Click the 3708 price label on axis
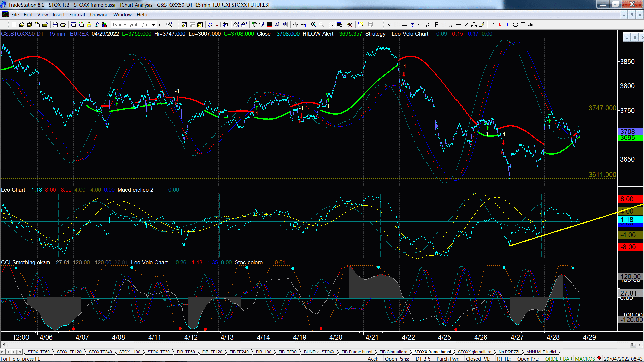The image size is (644, 362). point(630,132)
